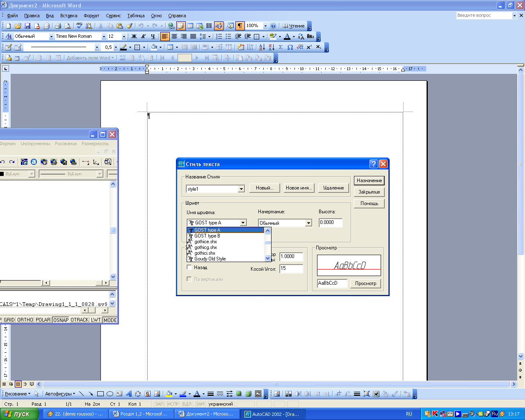Toggle underline (Ч) formatting
The image size is (525, 420).
pos(153,37)
